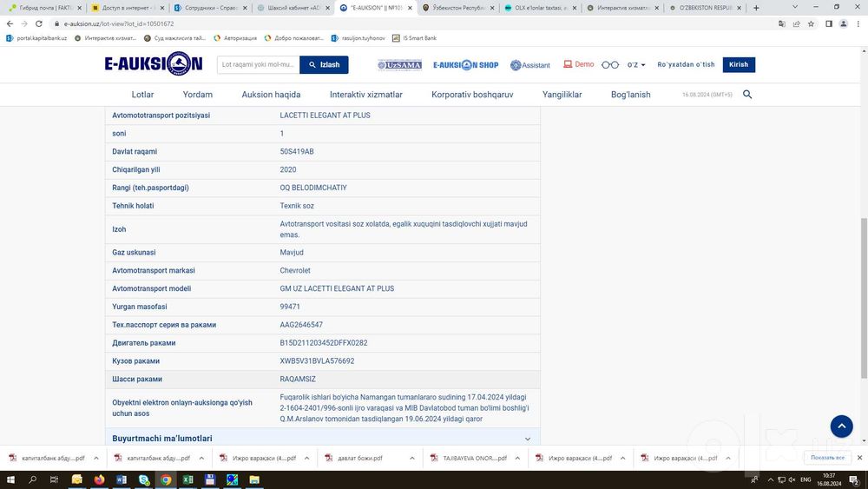
Task: Open Excel from taskbar
Action: click(188, 479)
